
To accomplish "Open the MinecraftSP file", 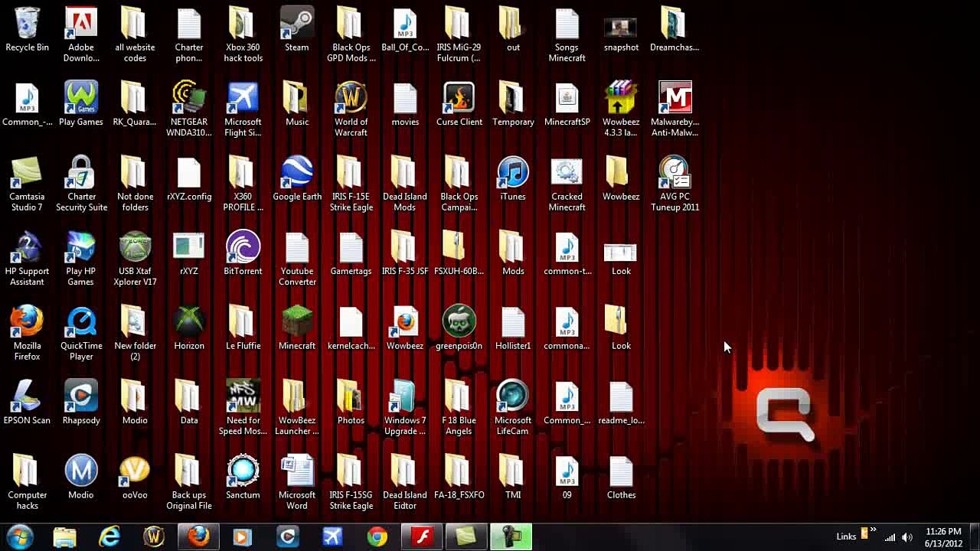I will pyautogui.click(x=567, y=105).
